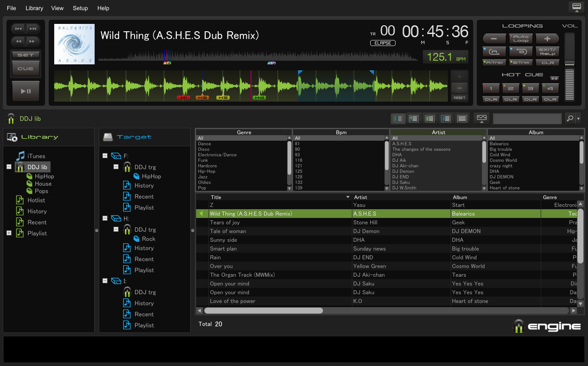Image resolution: width=588 pixels, height=366 pixels.
Task: Halve the loop with the minus button
Action: [x=494, y=39]
